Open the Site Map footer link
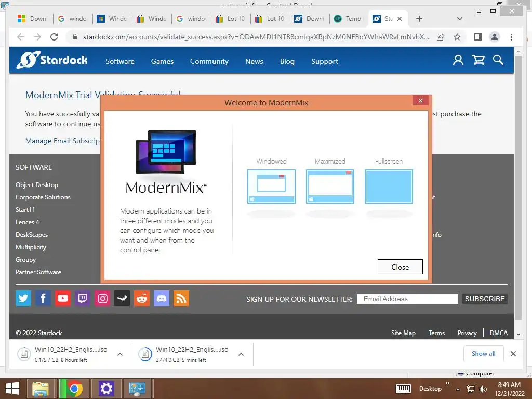This screenshot has width=532, height=399. pos(403,333)
